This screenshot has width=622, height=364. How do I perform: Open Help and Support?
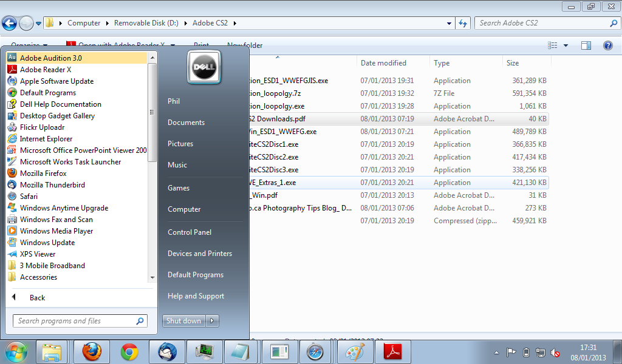point(196,296)
